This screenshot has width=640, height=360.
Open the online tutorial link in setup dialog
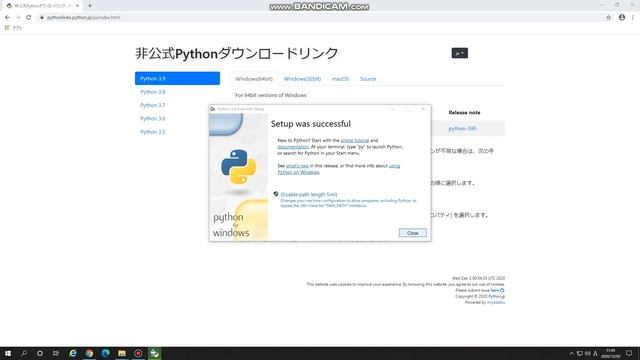click(x=354, y=140)
